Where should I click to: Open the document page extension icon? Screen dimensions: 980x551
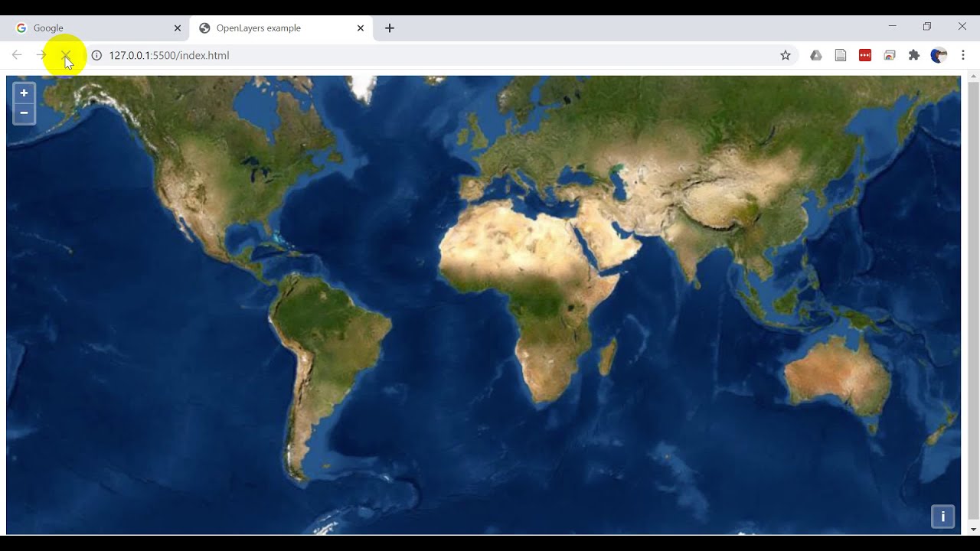pyautogui.click(x=841, y=55)
